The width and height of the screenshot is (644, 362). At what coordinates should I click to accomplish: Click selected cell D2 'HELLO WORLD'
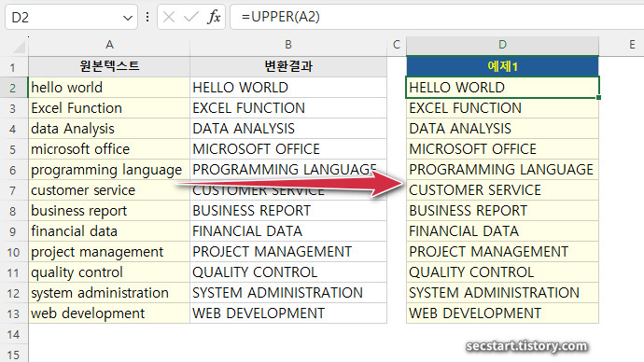tap(502, 88)
